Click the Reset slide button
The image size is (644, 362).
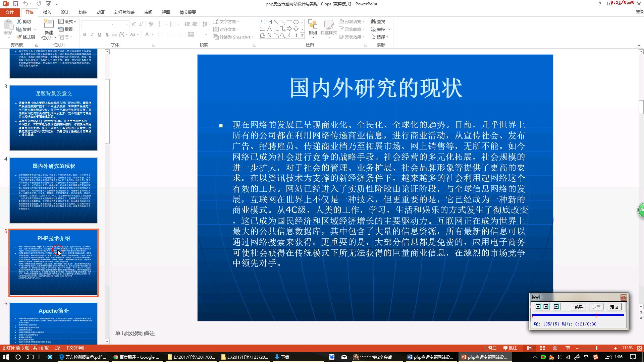[66, 29]
